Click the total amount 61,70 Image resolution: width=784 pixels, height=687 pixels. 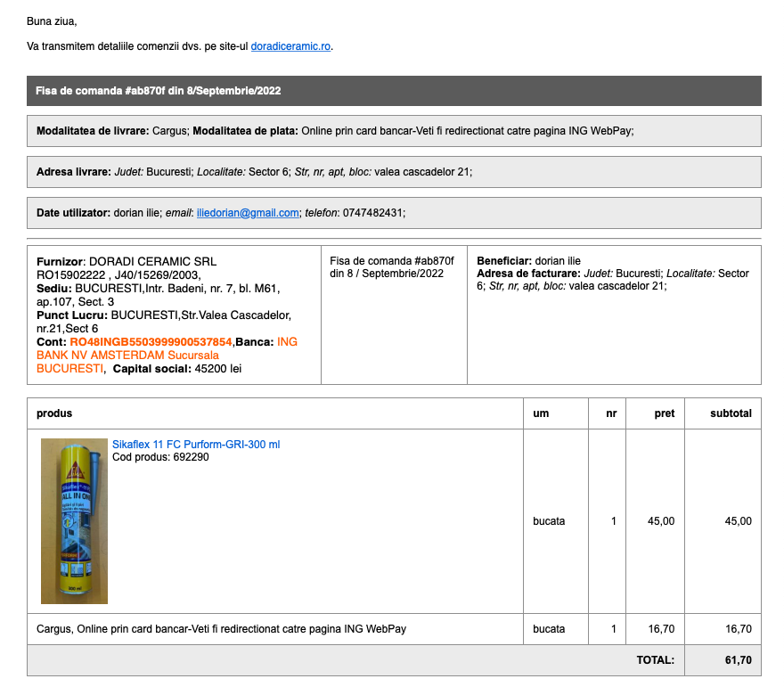738,660
